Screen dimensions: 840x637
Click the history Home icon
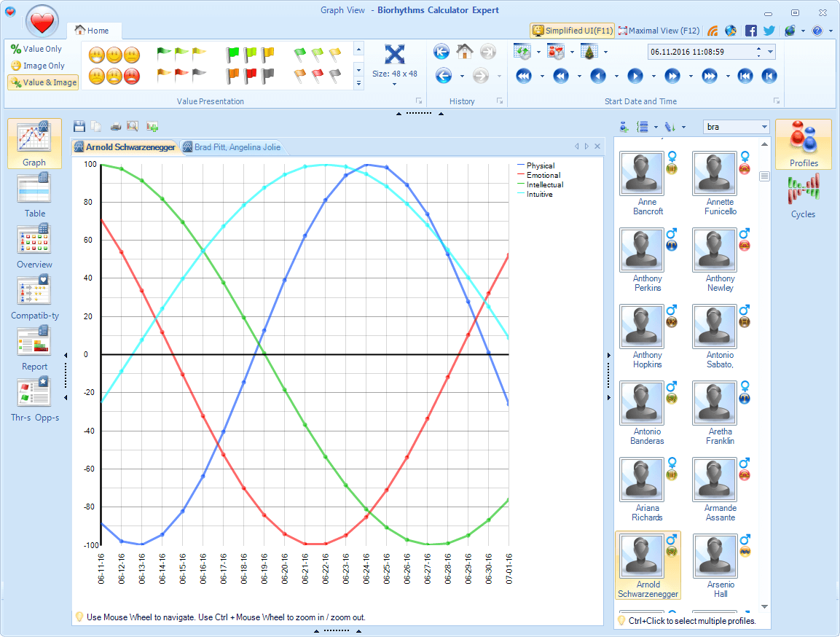[x=465, y=52]
